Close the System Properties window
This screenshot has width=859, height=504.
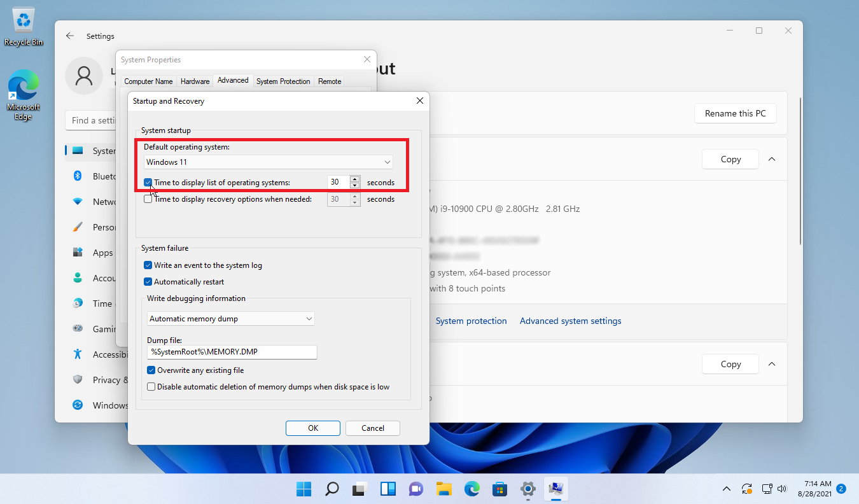point(367,60)
